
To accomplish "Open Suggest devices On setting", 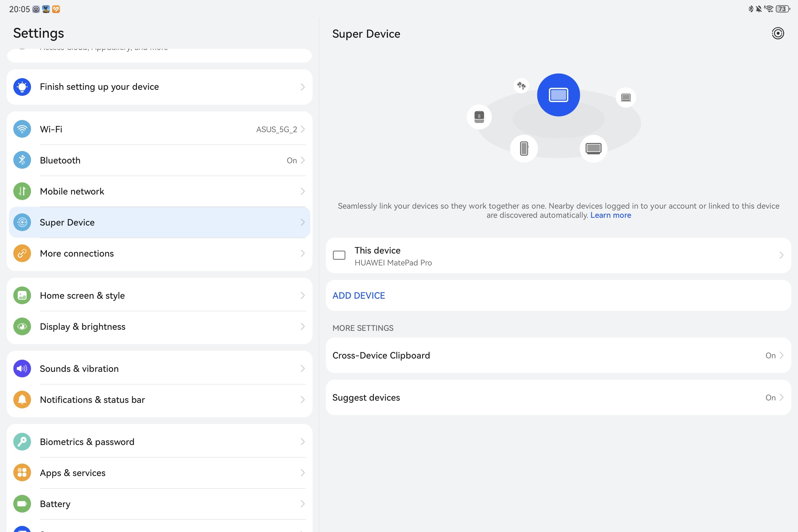I will coord(558,397).
